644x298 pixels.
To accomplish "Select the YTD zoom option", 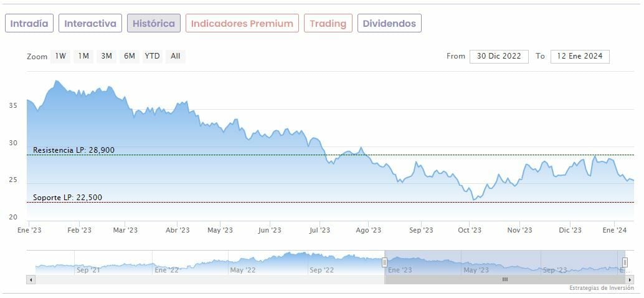I will [152, 56].
